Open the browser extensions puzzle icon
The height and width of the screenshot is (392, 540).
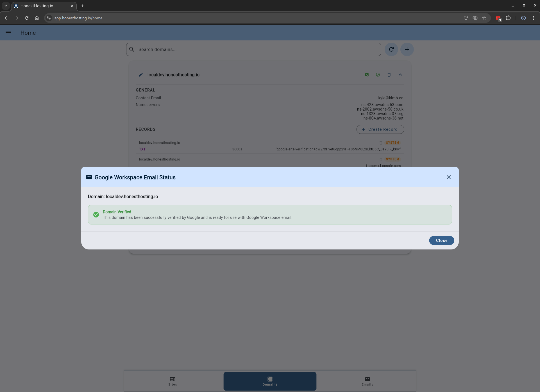508,18
